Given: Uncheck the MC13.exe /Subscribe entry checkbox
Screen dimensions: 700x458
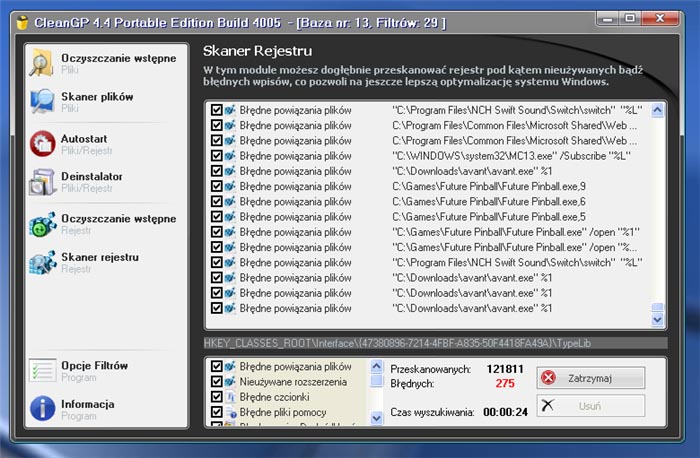Looking at the screenshot, I should (x=217, y=156).
